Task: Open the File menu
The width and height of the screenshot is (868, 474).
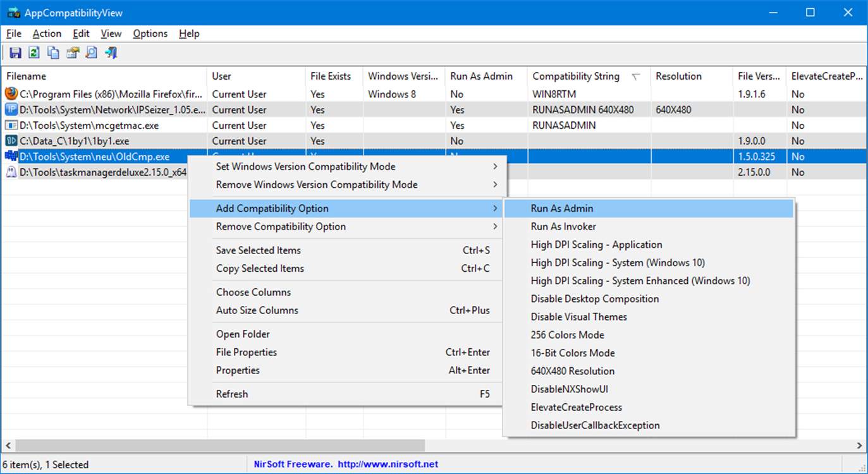Action: pos(13,33)
